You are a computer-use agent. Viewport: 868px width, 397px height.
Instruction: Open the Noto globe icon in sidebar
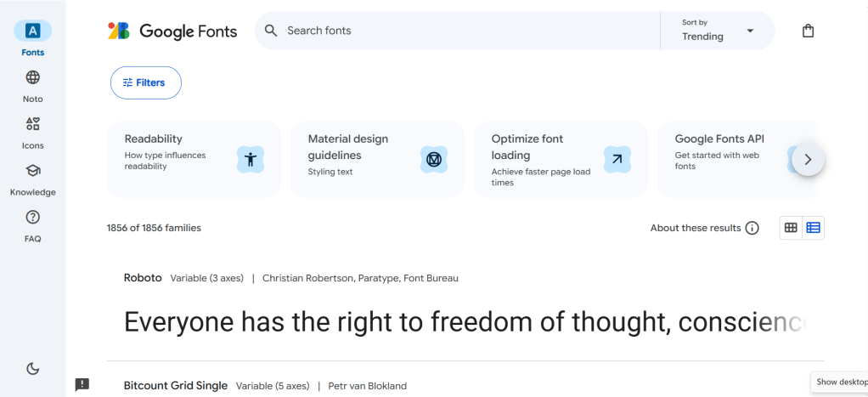pos(33,77)
